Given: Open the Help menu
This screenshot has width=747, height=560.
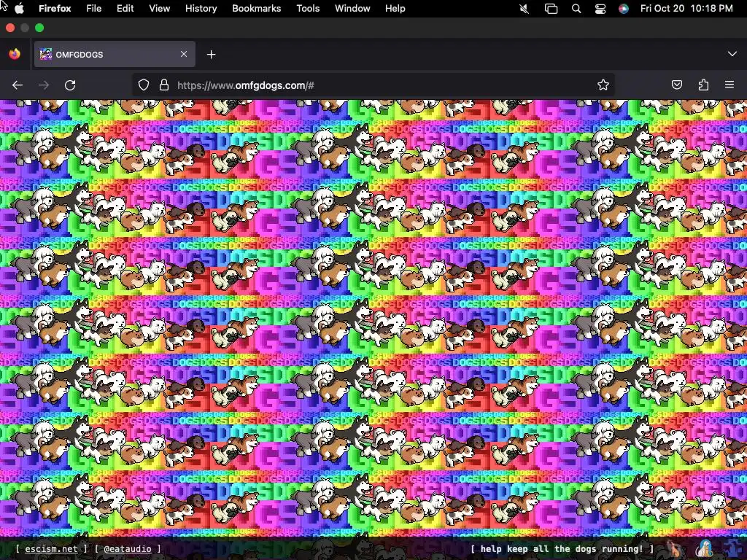Looking at the screenshot, I should tap(395, 9).
